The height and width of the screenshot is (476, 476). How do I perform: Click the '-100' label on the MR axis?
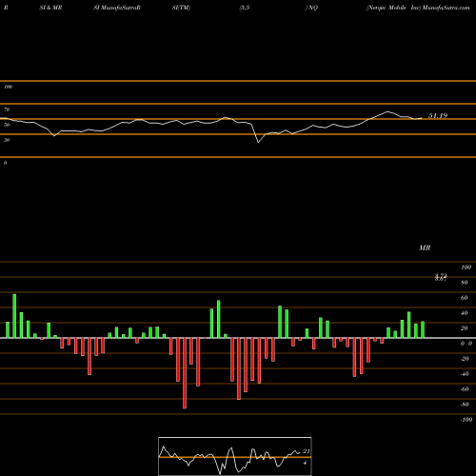(x=466, y=420)
